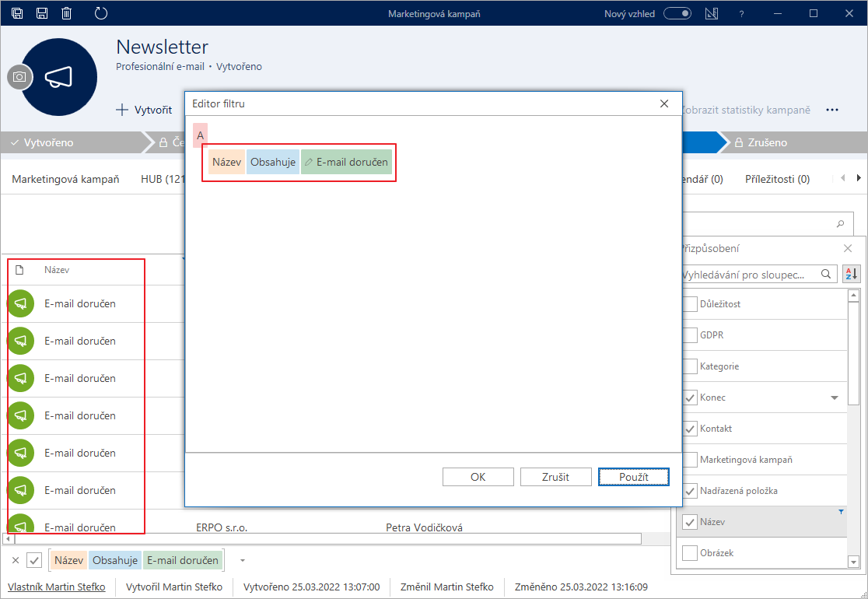This screenshot has height=599, width=868.
Task: Open the filter history dropdown arrow
Action: 243,561
